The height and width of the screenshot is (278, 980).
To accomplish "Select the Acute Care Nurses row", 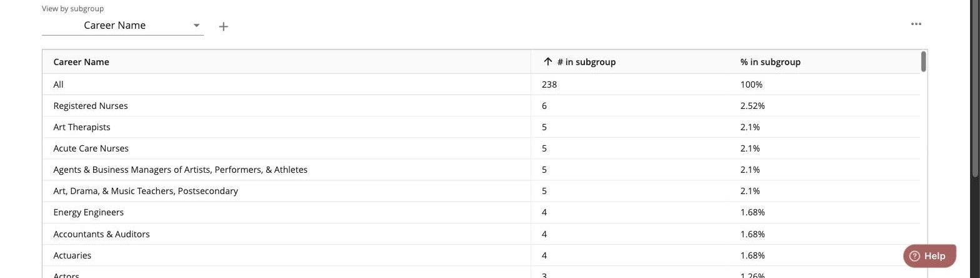I will coord(481,148).
